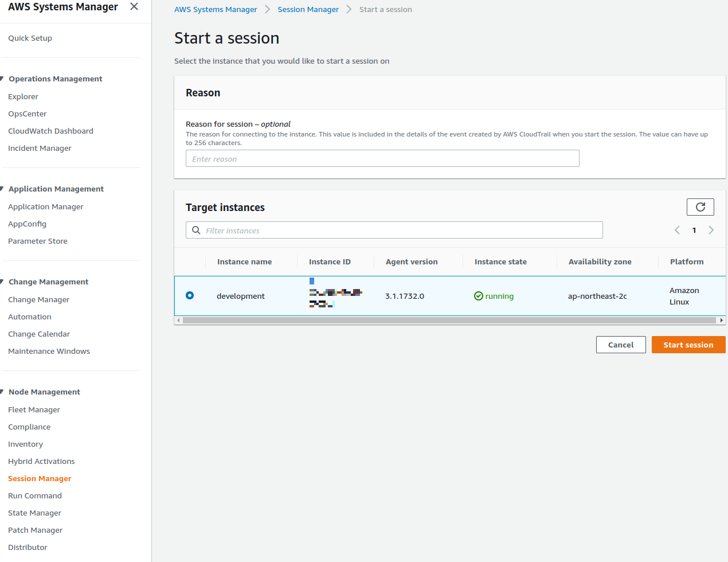Screen dimensions: 728x562
Task: Open Incident Manager
Action: [40, 148]
